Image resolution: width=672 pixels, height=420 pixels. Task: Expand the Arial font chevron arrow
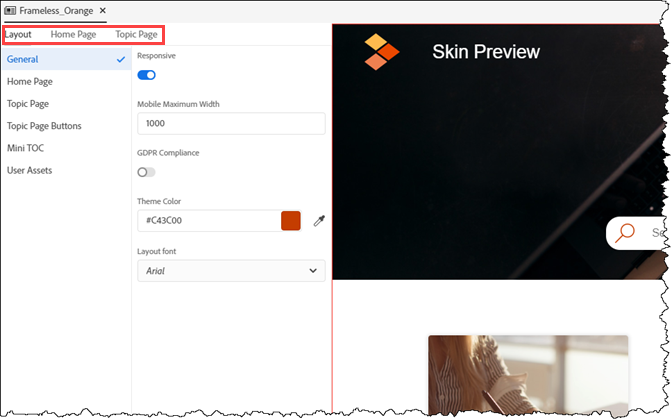(313, 271)
